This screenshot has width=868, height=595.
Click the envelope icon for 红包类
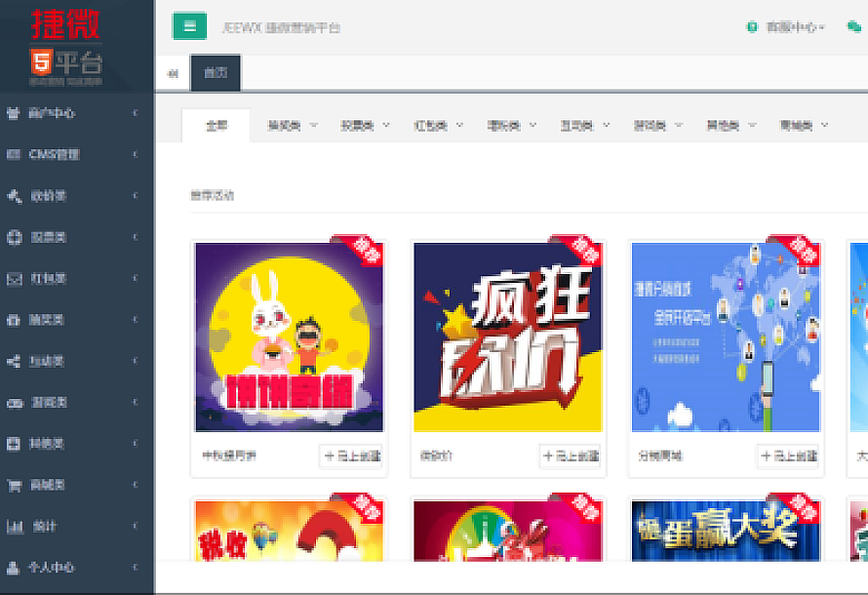tap(14, 279)
